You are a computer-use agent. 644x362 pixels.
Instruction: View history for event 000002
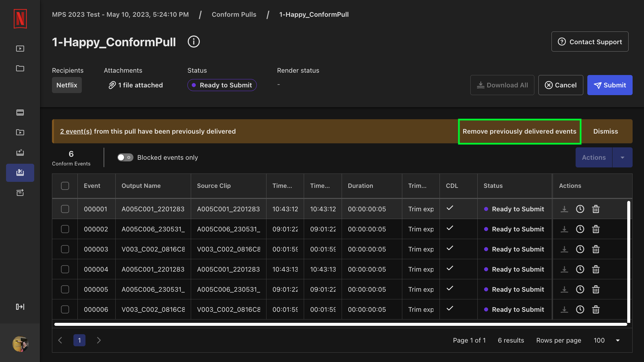coord(580,229)
